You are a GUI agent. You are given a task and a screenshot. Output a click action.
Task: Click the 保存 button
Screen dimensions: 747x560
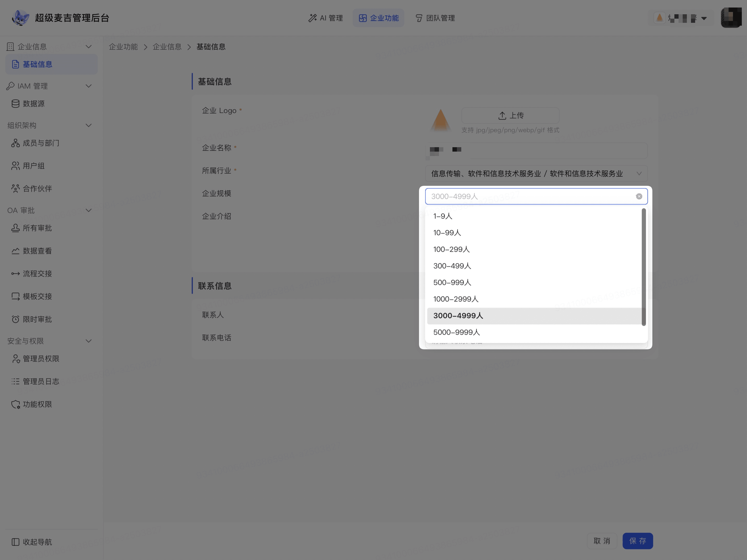pyautogui.click(x=638, y=541)
